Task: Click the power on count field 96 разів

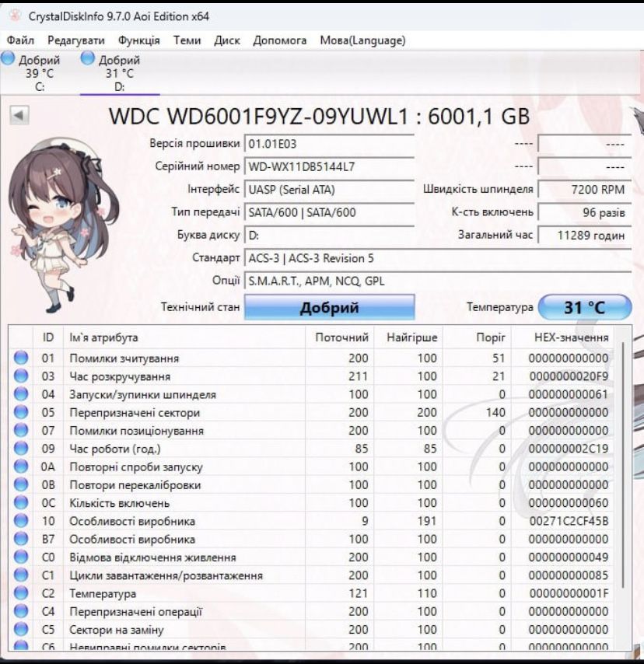Action: coord(585,212)
